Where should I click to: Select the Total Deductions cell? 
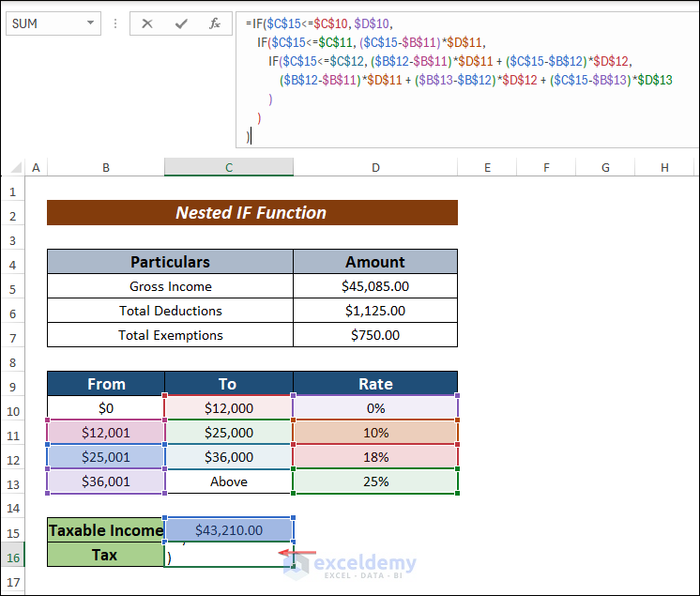(x=170, y=311)
